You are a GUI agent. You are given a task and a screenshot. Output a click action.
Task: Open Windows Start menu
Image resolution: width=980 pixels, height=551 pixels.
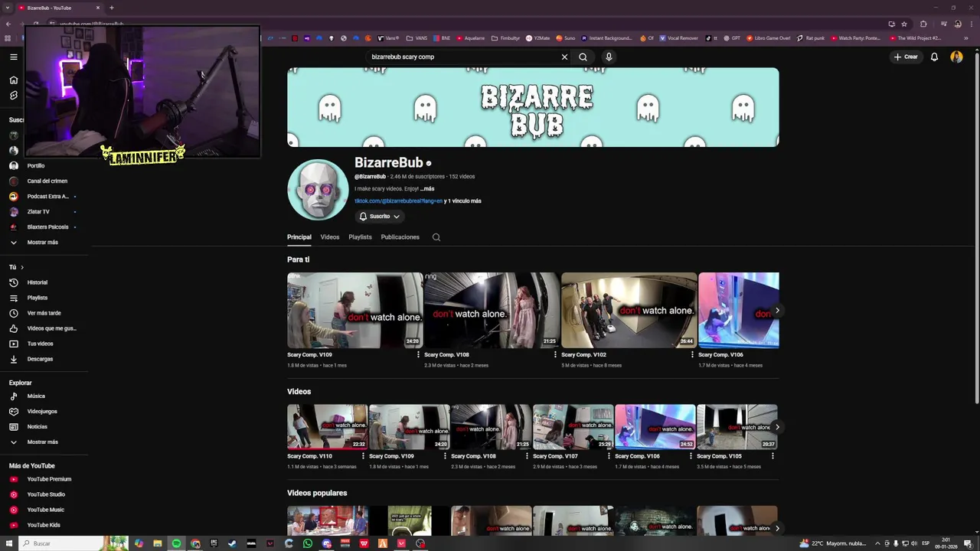(x=9, y=543)
